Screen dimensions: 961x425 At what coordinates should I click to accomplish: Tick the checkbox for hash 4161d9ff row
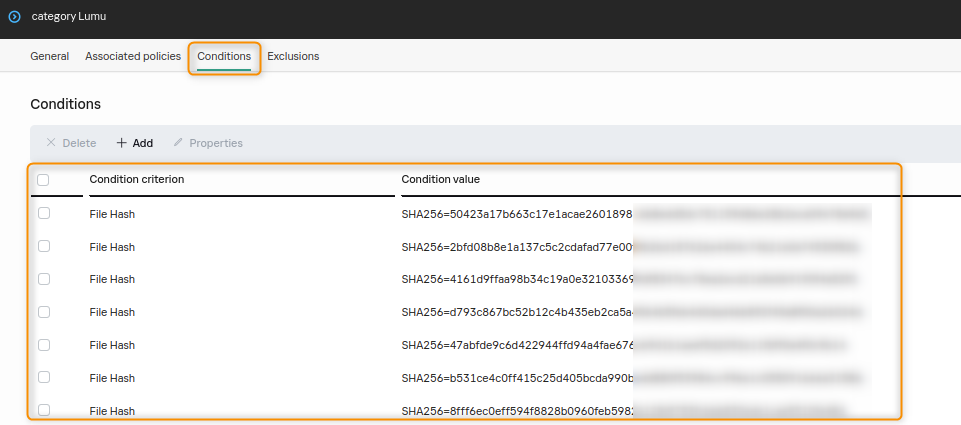click(43, 279)
